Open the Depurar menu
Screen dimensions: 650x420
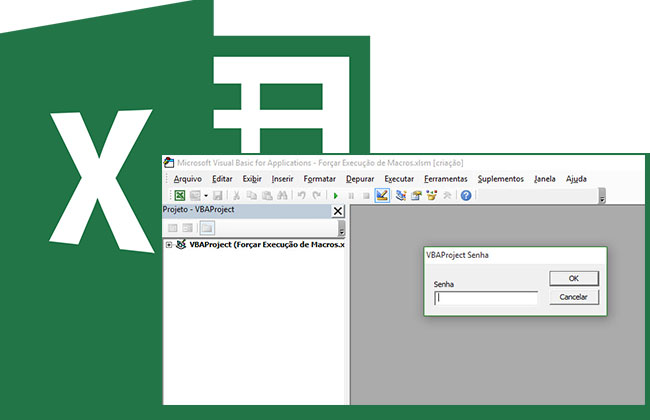click(360, 179)
